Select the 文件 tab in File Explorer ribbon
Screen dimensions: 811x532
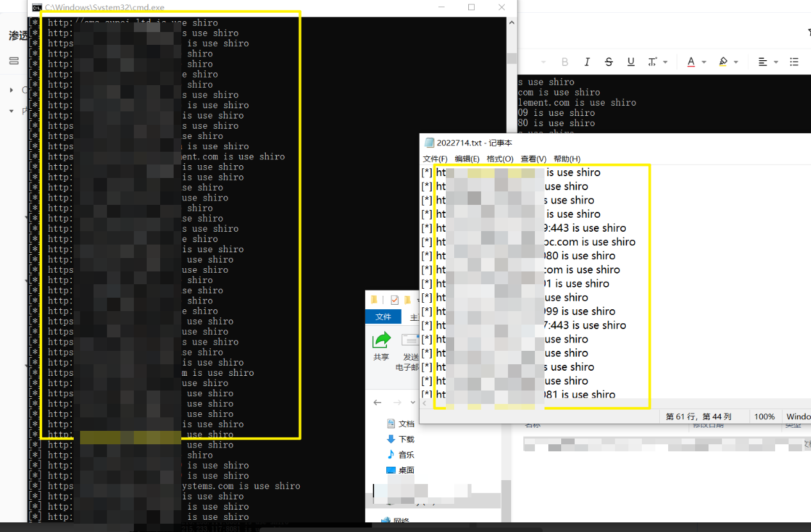click(x=383, y=317)
